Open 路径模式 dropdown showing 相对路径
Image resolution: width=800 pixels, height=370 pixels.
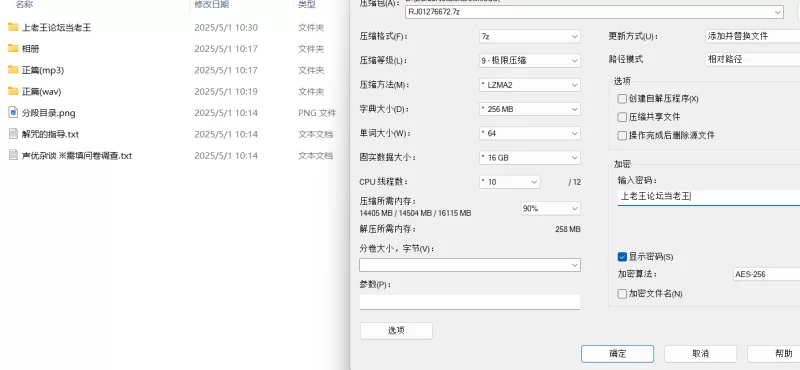753,59
